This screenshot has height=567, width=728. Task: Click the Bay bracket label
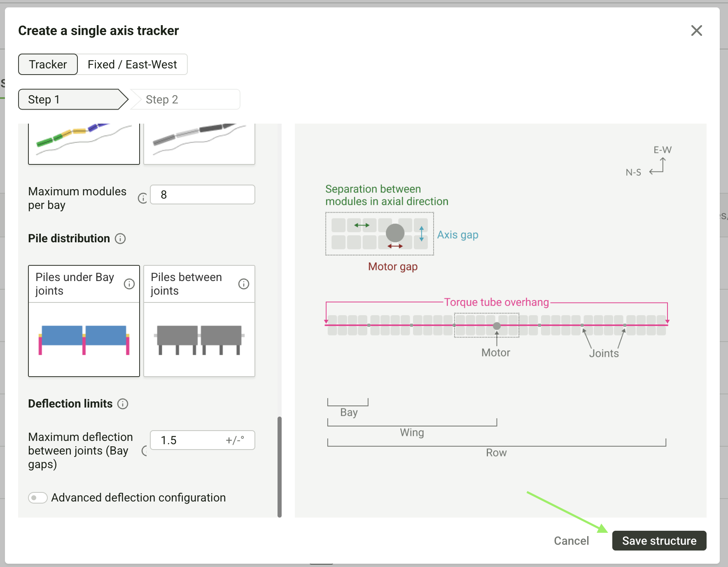point(349,412)
